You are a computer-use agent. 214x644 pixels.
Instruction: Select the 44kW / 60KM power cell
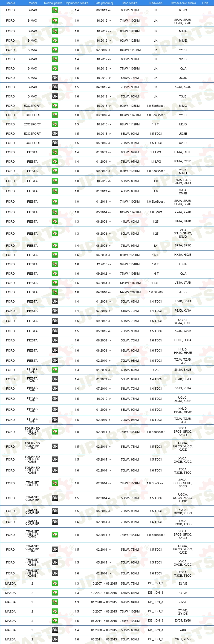pos(130,222)
